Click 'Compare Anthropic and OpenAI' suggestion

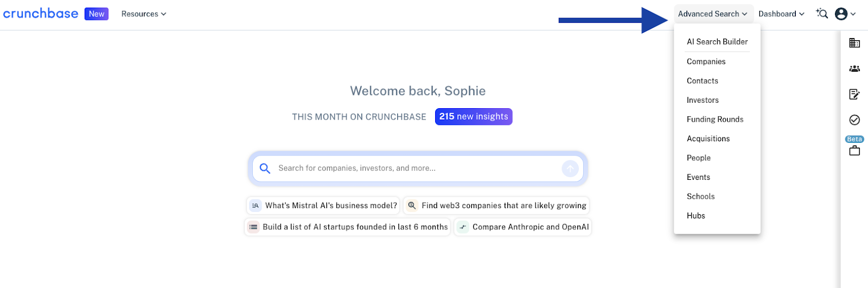click(x=522, y=227)
